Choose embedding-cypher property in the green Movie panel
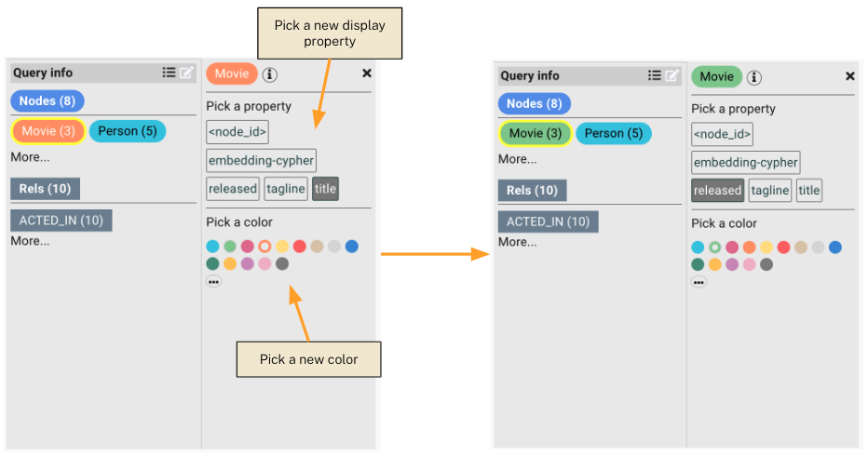 pos(746,163)
